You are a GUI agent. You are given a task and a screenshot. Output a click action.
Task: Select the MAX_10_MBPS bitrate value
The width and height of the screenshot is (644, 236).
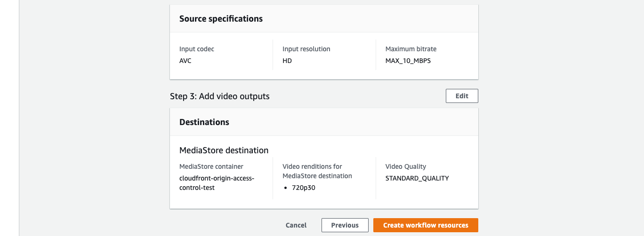pyautogui.click(x=408, y=61)
